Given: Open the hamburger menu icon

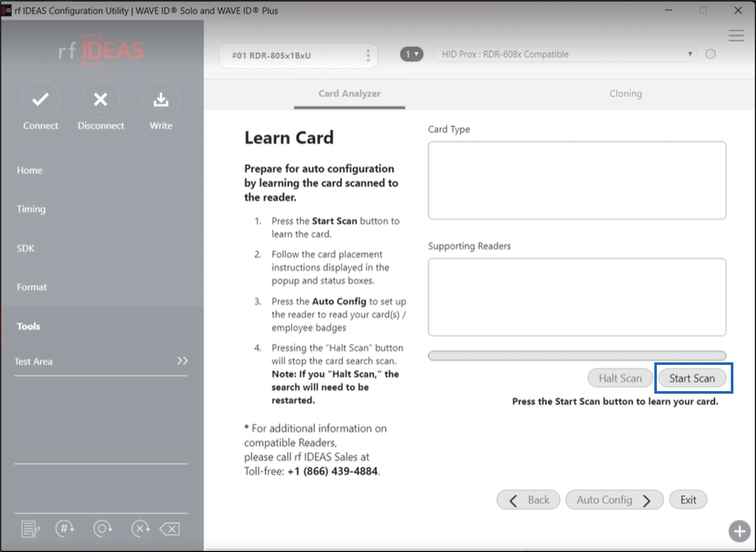Looking at the screenshot, I should [x=736, y=35].
